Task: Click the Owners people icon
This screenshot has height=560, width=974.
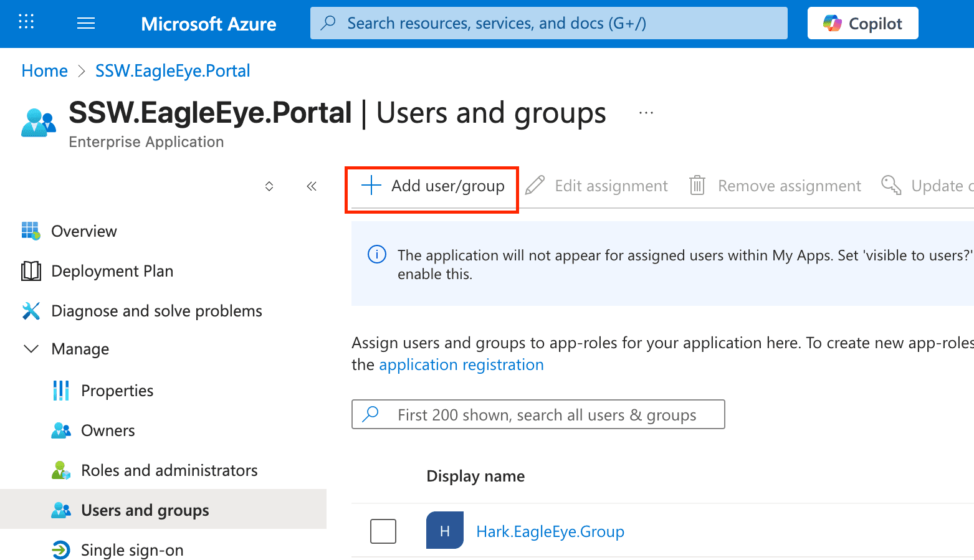Action: coord(60,430)
